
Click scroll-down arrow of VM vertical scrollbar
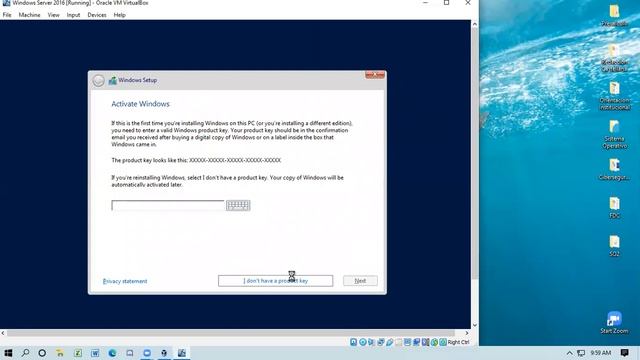pyautogui.click(x=475, y=325)
